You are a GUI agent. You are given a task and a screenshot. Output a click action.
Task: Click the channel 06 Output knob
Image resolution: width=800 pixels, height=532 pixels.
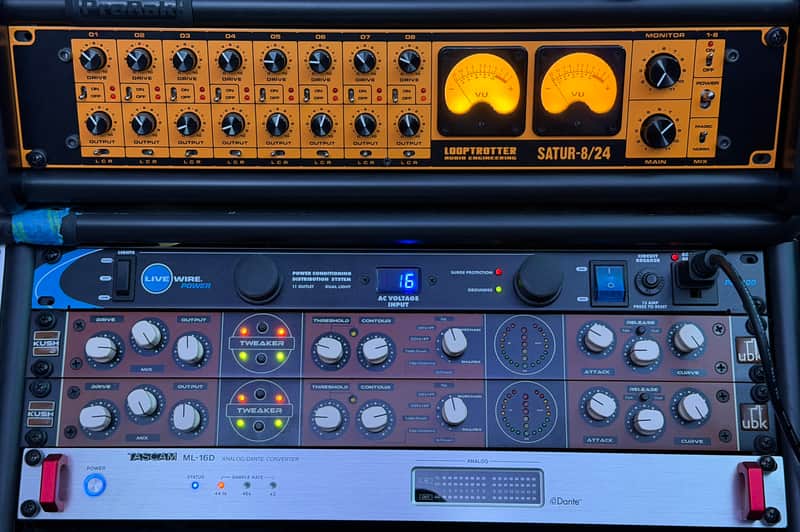point(321,125)
